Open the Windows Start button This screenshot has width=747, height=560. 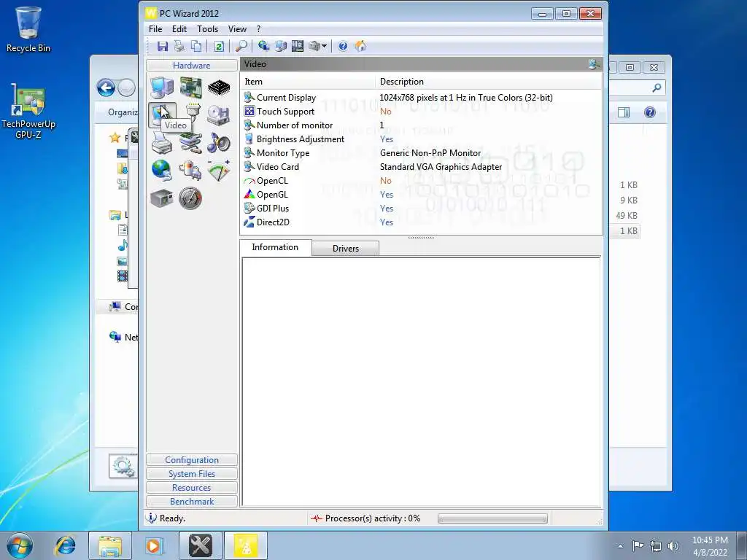coord(20,545)
